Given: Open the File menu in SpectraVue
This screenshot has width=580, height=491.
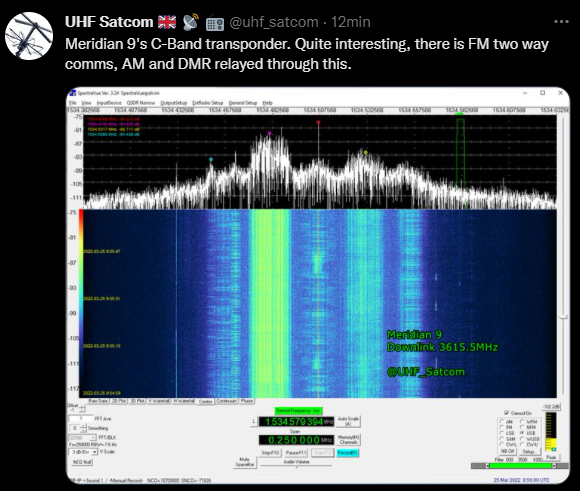Looking at the screenshot, I should click(72, 103).
